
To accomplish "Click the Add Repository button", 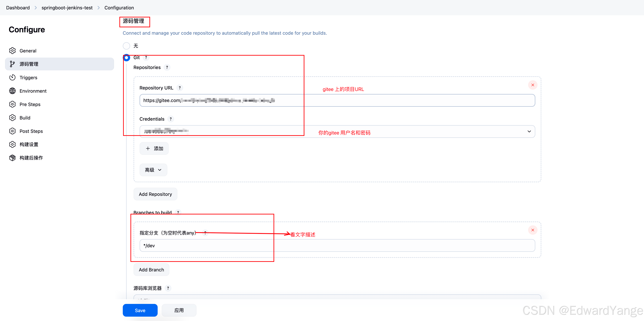I will pyautogui.click(x=155, y=194).
